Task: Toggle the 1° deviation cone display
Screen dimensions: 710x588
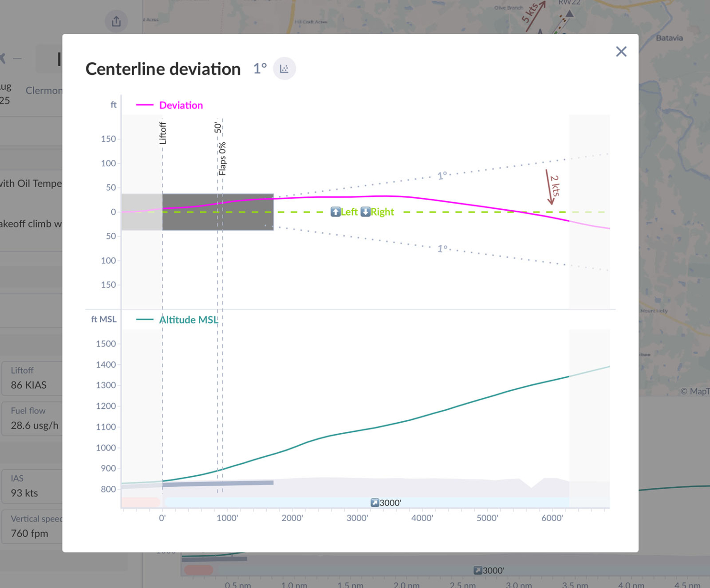Action: [259, 68]
